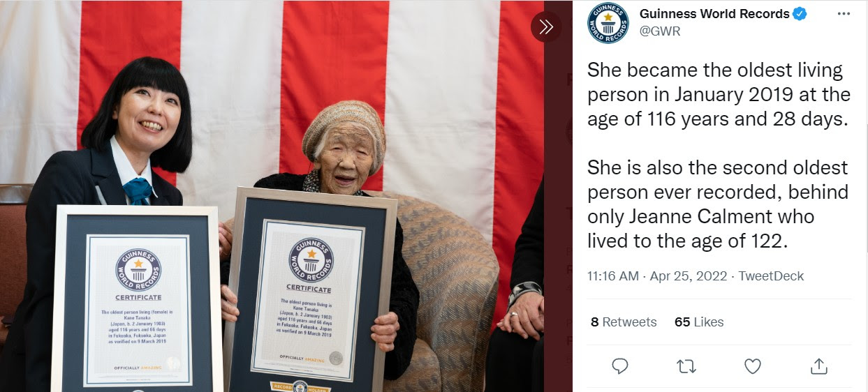The height and width of the screenshot is (392, 868).
Task: Open the share tweet icon
Action: [x=818, y=365]
